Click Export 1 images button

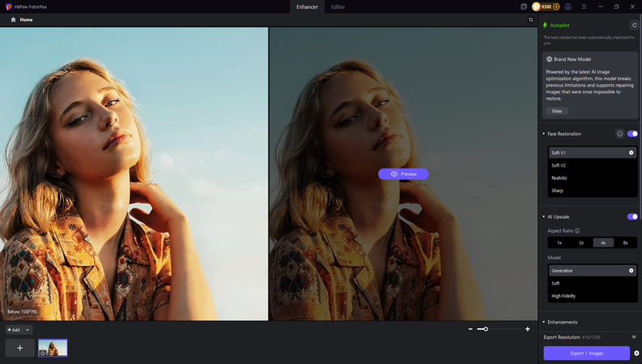pyautogui.click(x=586, y=353)
